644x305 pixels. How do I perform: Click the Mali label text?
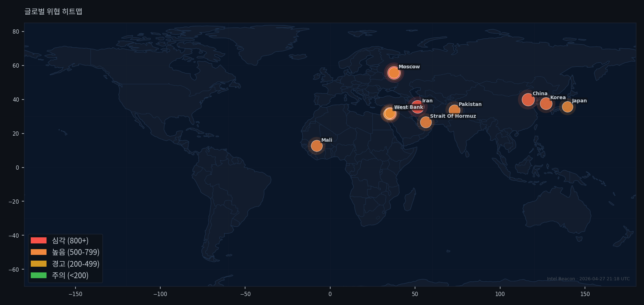[x=327, y=140]
